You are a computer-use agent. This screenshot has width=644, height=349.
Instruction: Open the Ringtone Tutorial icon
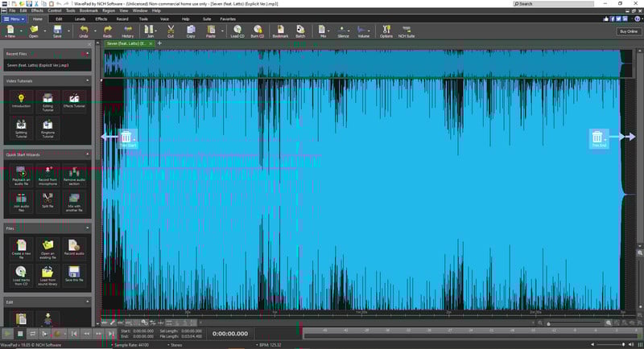47,129
